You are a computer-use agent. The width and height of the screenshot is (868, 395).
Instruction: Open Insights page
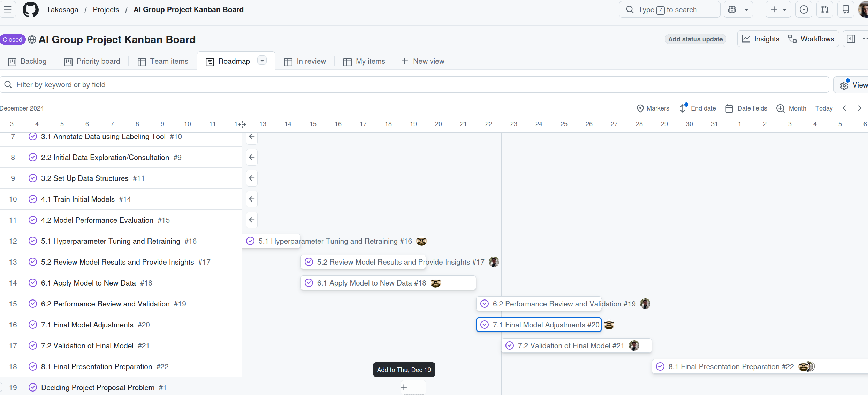point(761,39)
